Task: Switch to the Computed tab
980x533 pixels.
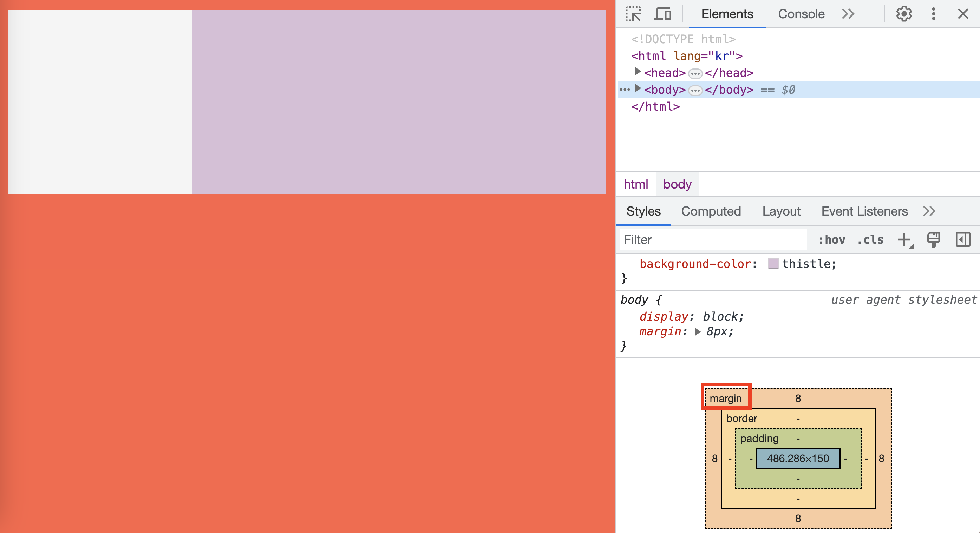Action: click(x=711, y=211)
